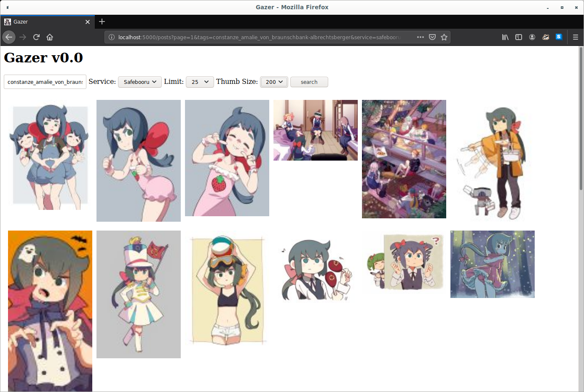Open thumbnail of dormitory room scene
Image resolution: width=584 pixels, height=392 pixels.
pyautogui.click(x=316, y=130)
